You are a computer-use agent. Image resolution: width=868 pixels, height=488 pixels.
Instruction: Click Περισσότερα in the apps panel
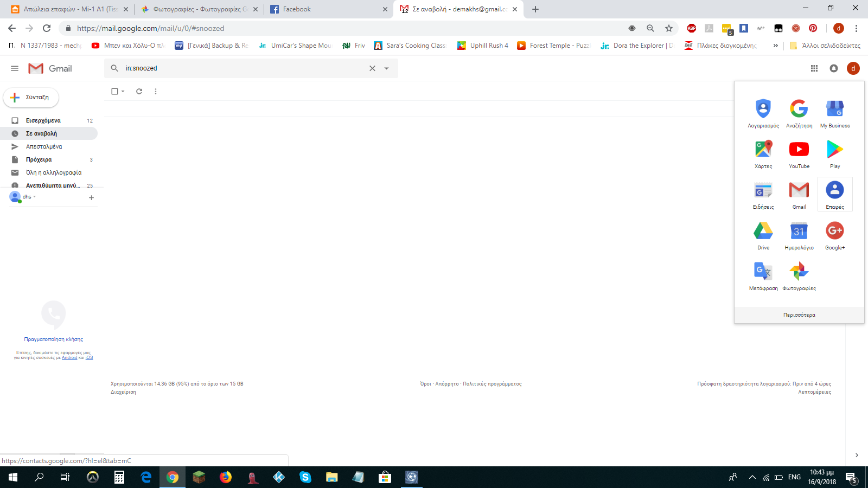click(799, 315)
